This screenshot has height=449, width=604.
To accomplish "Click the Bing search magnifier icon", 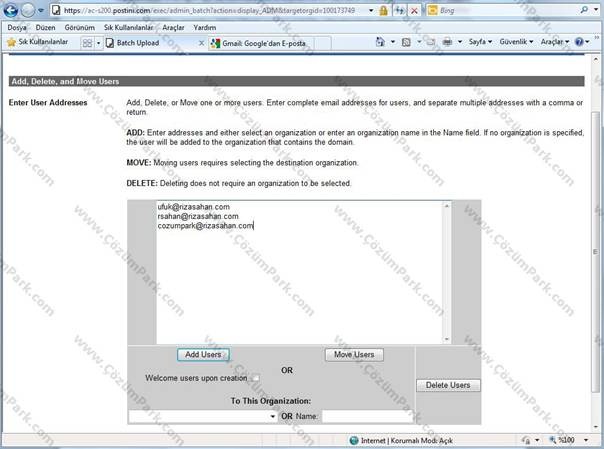I will tap(584, 10).
